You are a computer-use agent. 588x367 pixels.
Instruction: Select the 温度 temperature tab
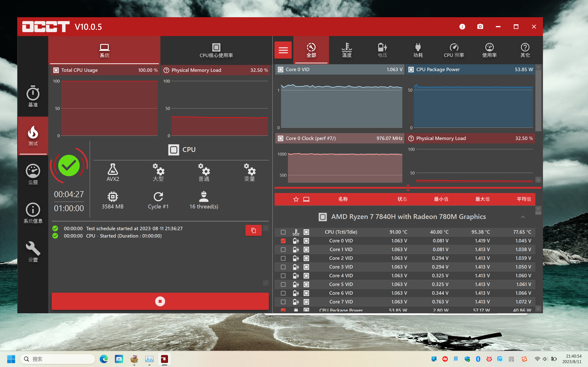(x=347, y=50)
